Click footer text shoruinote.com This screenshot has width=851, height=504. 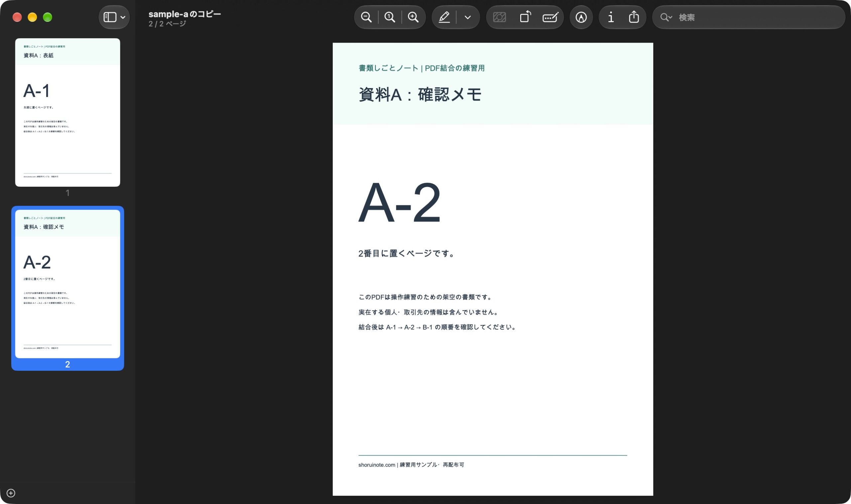pos(377,465)
